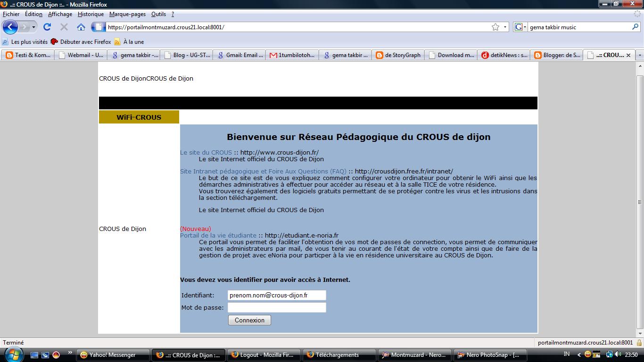Open the Historique menu
The width and height of the screenshot is (644, 362).
pos(91,14)
